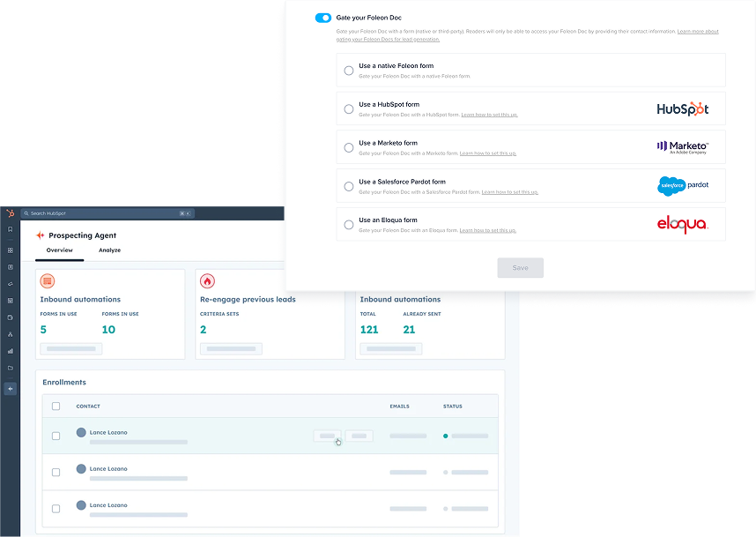The width and height of the screenshot is (756, 537).
Task: Open setup link under Use a Salesforce Pardot form
Action: click(x=509, y=192)
